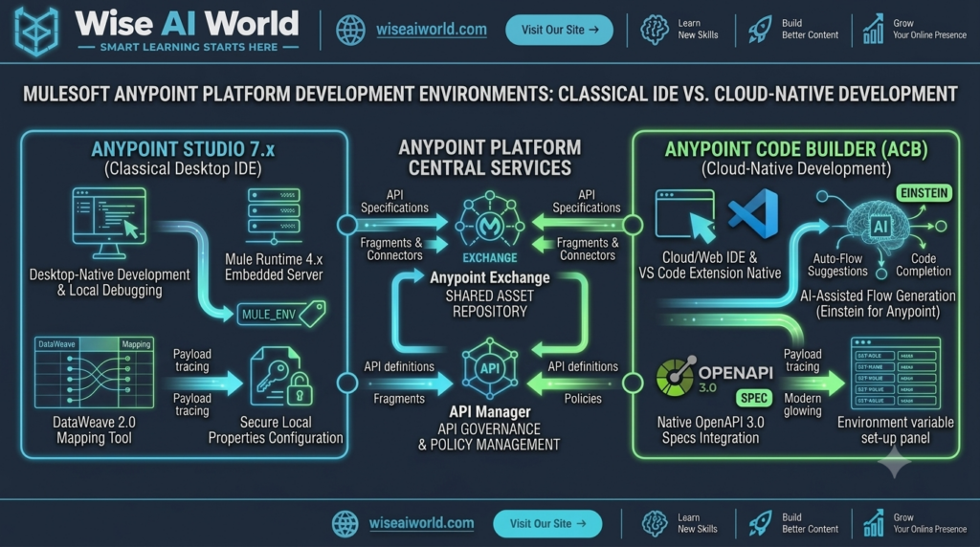The image size is (980, 547).
Task: Click the growth chart icon in top header
Action: click(x=873, y=30)
